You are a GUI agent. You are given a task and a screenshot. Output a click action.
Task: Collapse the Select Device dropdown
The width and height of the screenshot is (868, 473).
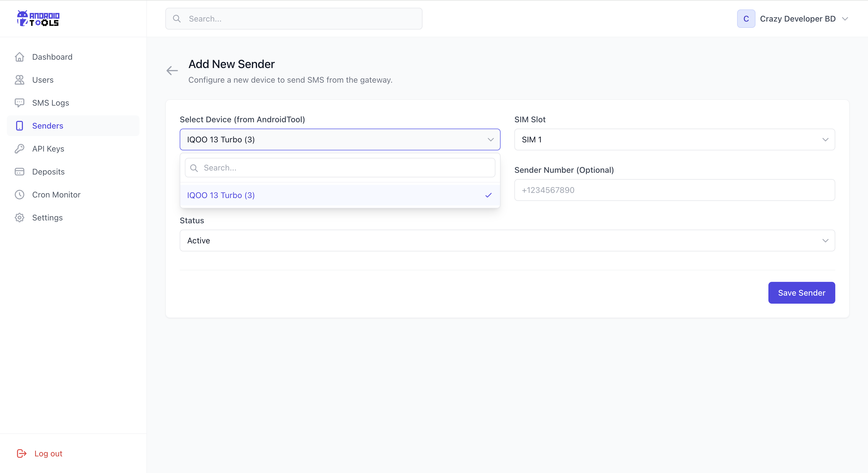point(340,139)
